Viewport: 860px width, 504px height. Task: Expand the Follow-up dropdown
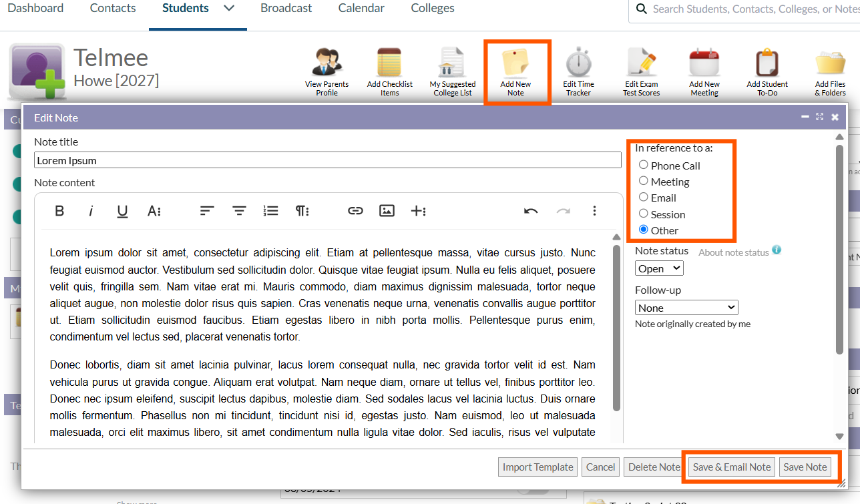point(686,308)
